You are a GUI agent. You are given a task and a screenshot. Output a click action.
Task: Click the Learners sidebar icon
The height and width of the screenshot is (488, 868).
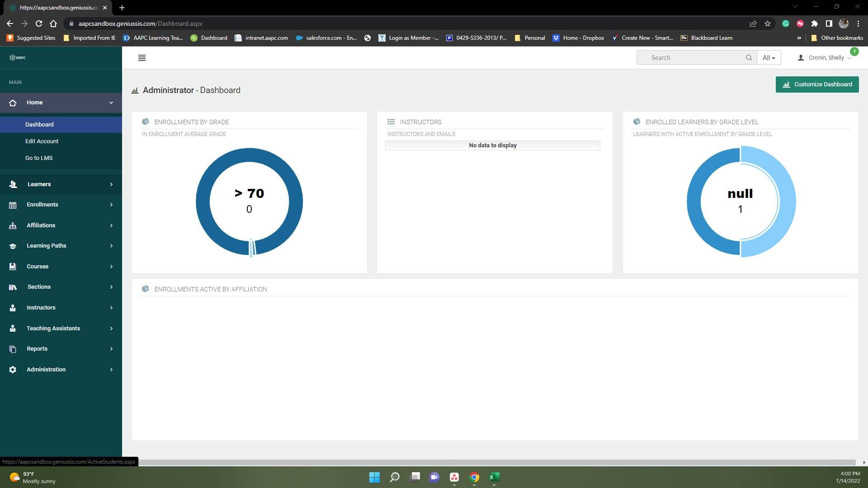(13, 184)
